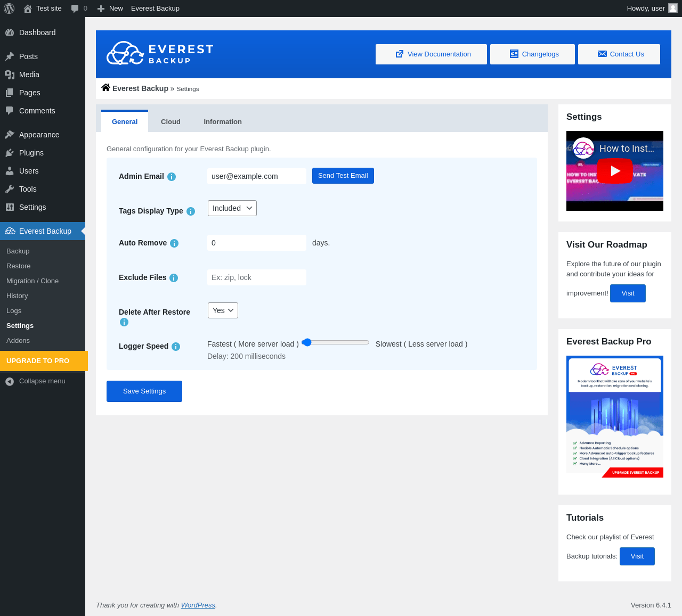Viewport: 682px width, 616px height.
Task: Open the History submenu item
Action: coord(43,296)
